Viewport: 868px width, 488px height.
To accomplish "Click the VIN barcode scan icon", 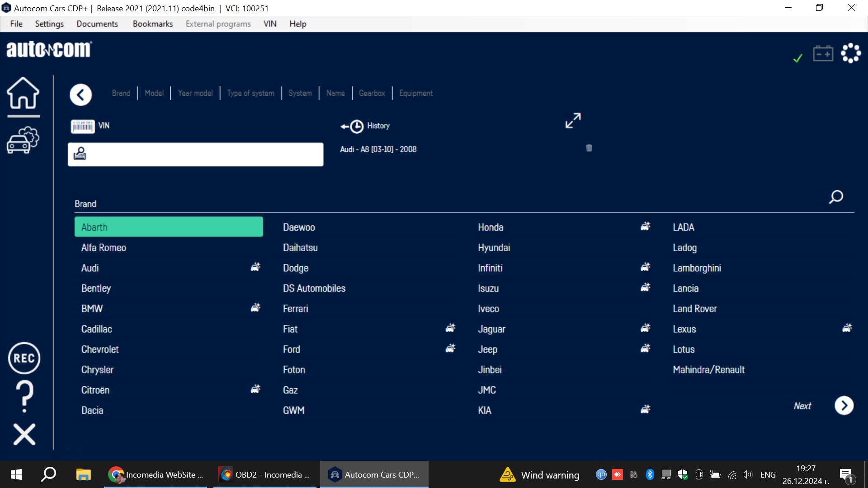I will pyautogui.click(x=83, y=126).
